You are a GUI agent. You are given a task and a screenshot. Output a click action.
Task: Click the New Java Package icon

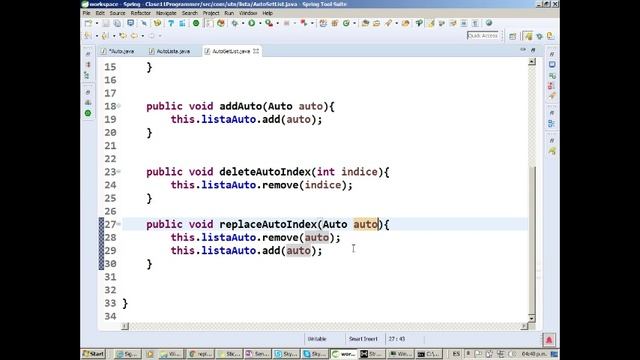(335, 23)
